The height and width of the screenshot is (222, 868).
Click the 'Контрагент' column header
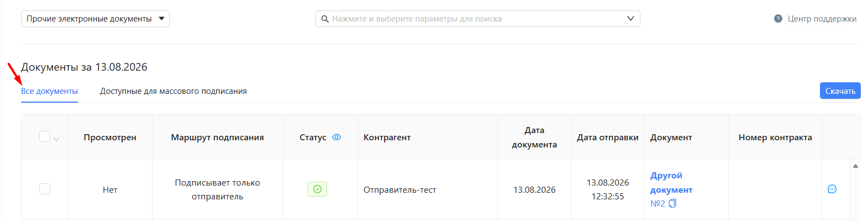pos(387,137)
